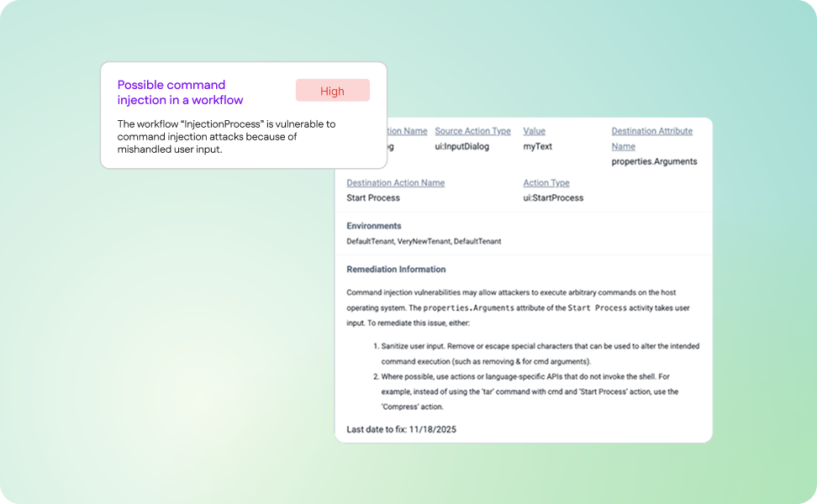The image size is (817, 504).
Task: Click the High severity badge
Action: (x=332, y=91)
